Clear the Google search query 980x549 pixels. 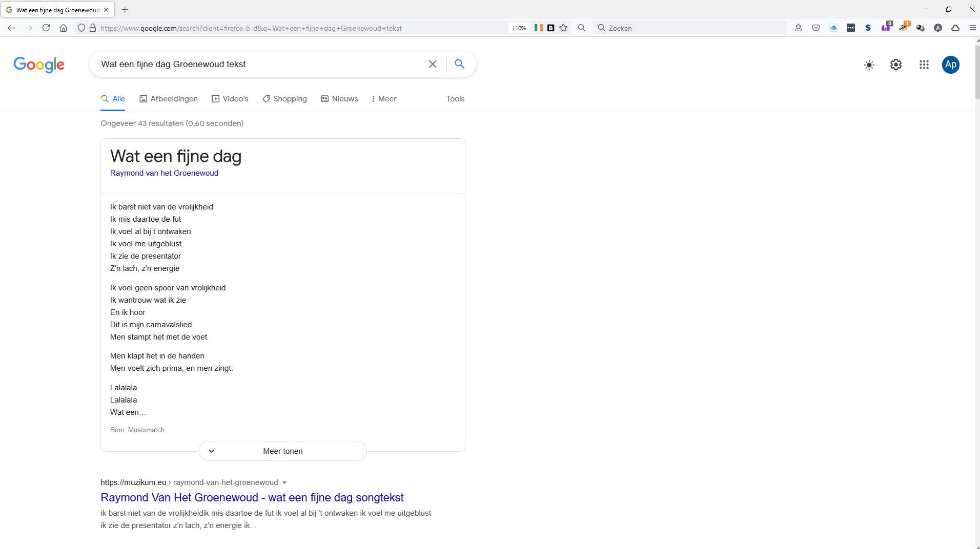433,64
